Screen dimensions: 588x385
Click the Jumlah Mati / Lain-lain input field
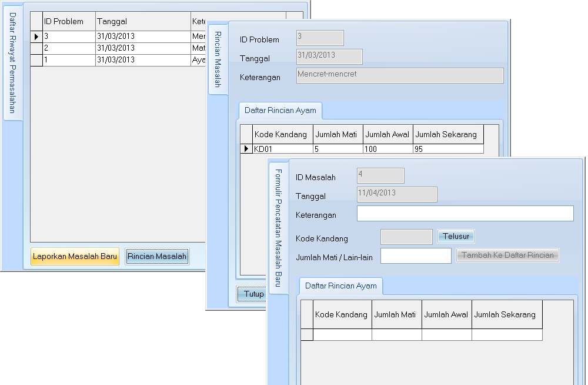tap(416, 256)
